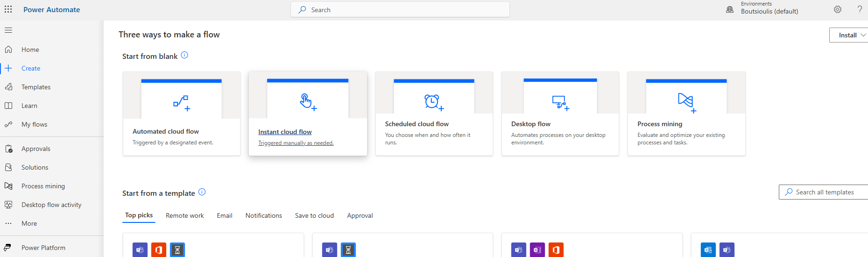Click the Process mining card icon
Image resolution: width=868 pixels, height=257 pixels.
[x=687, y=103]
